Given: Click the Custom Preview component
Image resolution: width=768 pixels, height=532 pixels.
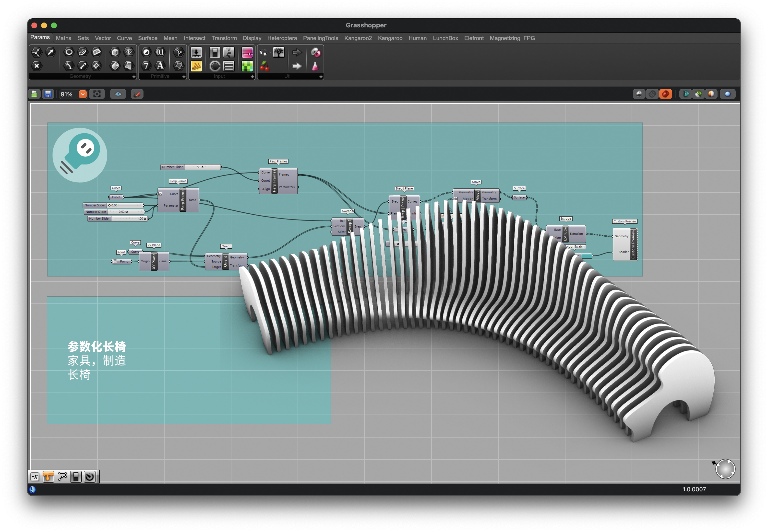Looking at the screenshot, I should (x=633, y=244).
